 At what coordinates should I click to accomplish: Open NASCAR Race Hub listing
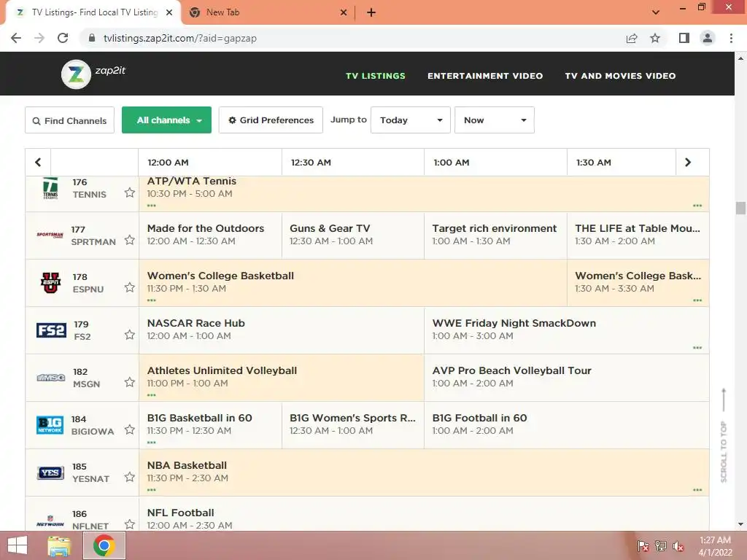pyautogui.click(x=281, y=330)
